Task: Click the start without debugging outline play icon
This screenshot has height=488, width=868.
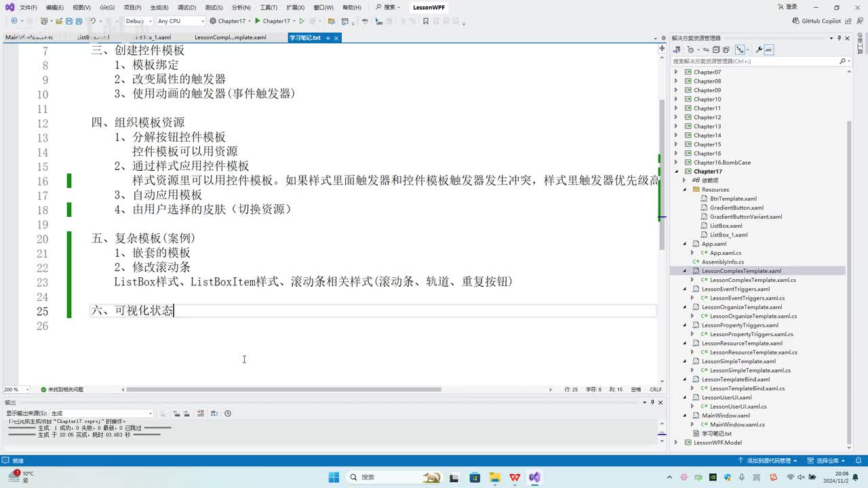Action: 302,21
